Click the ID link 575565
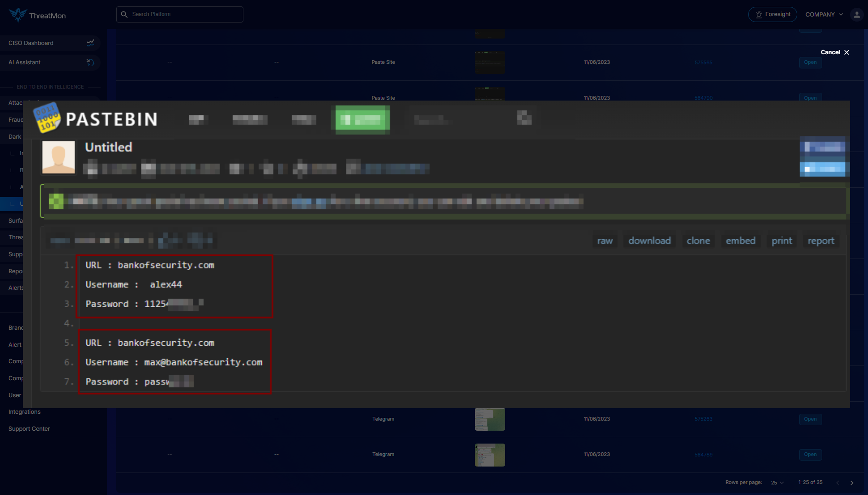The image size is (868, 495). (x=703, y=62)
